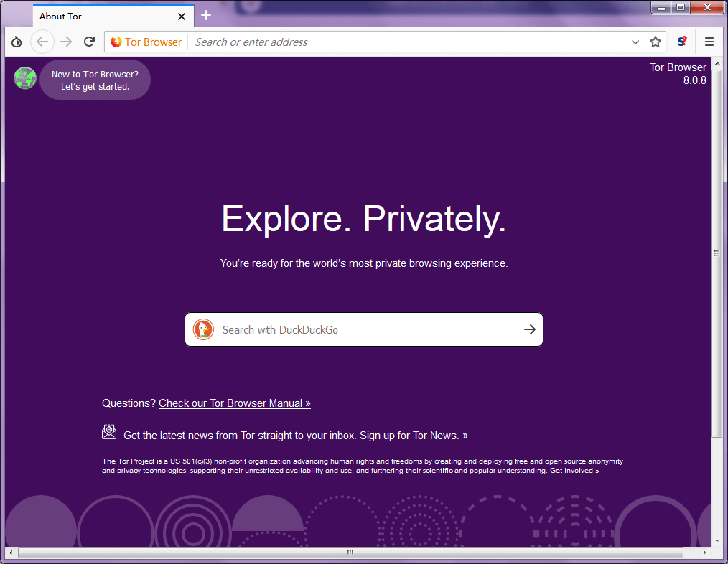Open the NoScript extension icon

pyautogui.click(x=682, y=42)
